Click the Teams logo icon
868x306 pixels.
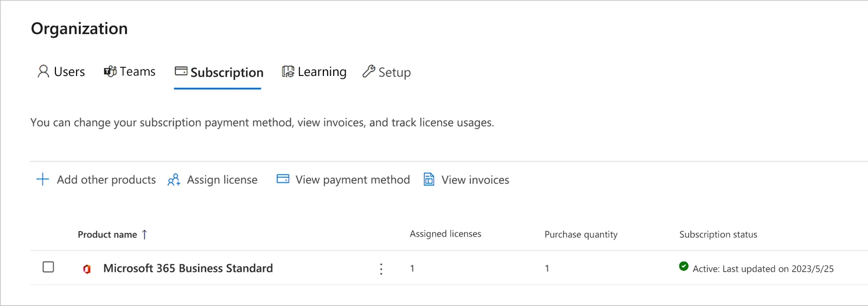click(110, 72)
